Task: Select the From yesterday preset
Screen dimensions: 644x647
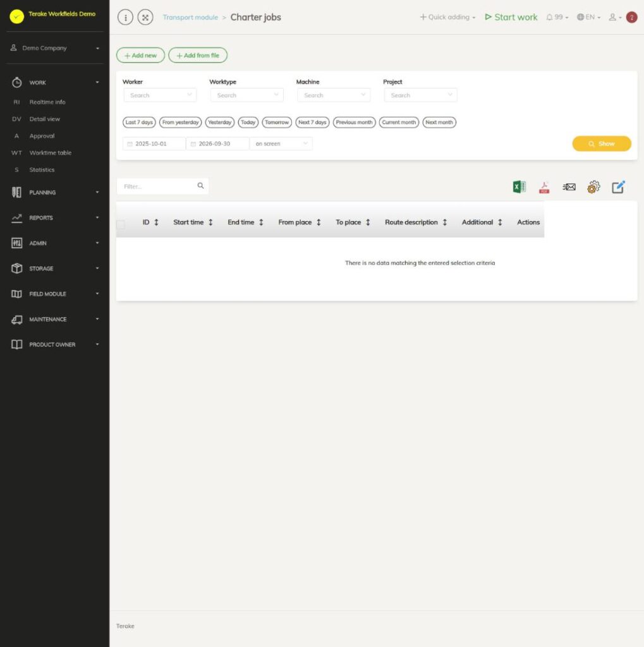Action: [x=180, y=122]
